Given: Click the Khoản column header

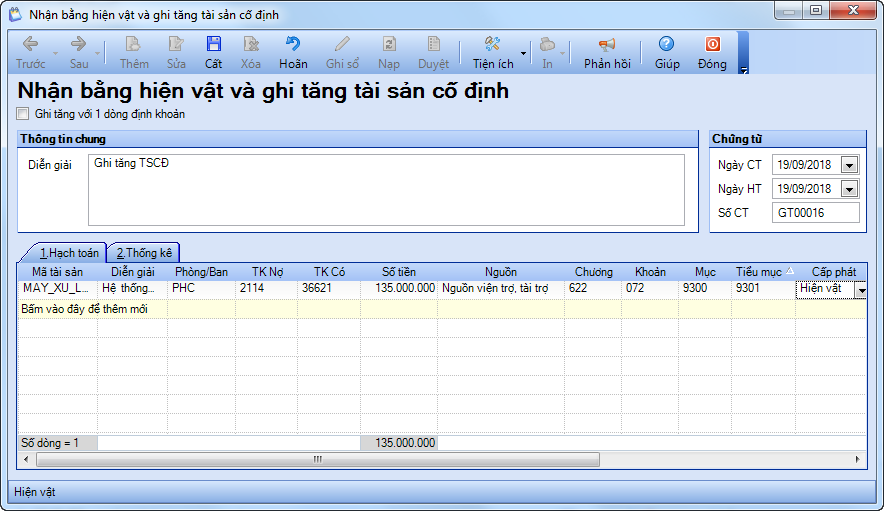Looking at the screenshot, I should click(x=650, y=272).
